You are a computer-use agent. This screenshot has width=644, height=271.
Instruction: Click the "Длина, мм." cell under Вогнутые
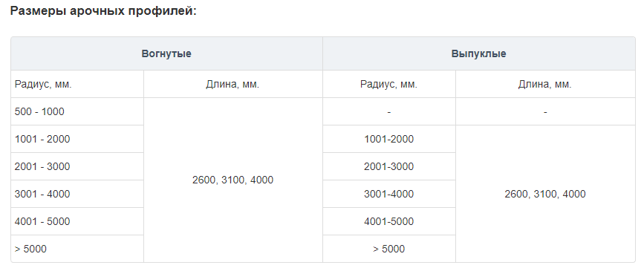[x=233, y=84]
